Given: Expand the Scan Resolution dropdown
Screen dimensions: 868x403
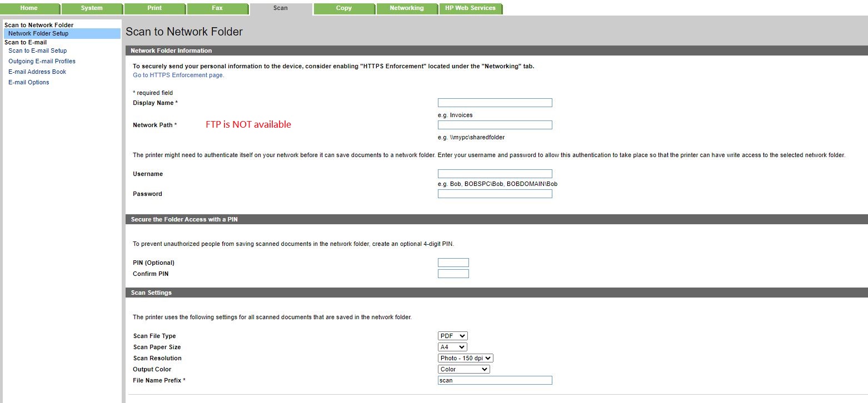Looking at the screenshot, I should pos(466,358).
